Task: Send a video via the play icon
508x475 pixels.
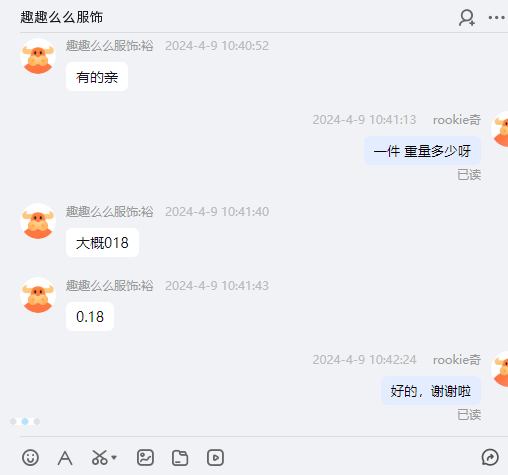Action: point(215,457)
